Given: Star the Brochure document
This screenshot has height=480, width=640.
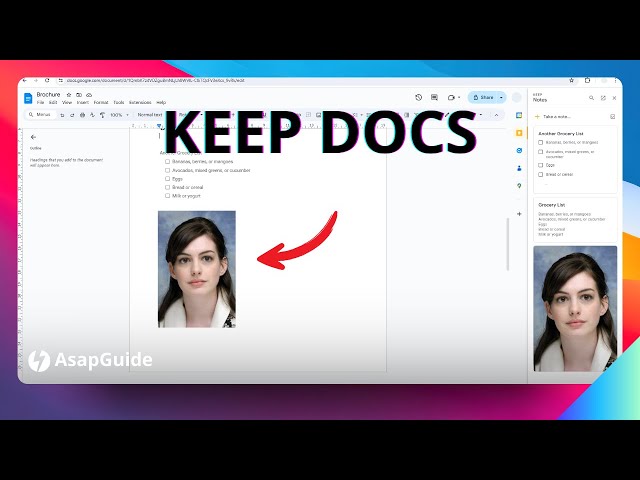Looking at the screenshot, I should (x=69, y=95).
